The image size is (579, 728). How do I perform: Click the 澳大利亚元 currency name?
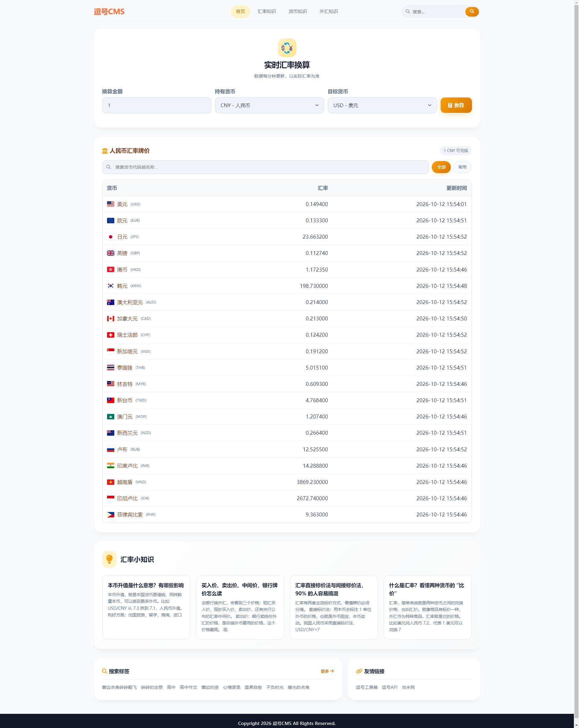tap(130, 302)
